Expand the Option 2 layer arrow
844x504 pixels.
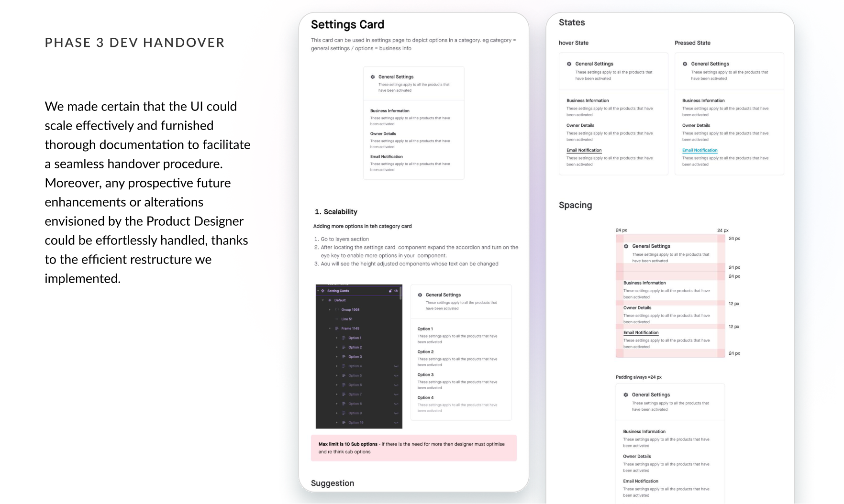click(x=337, y=347)
